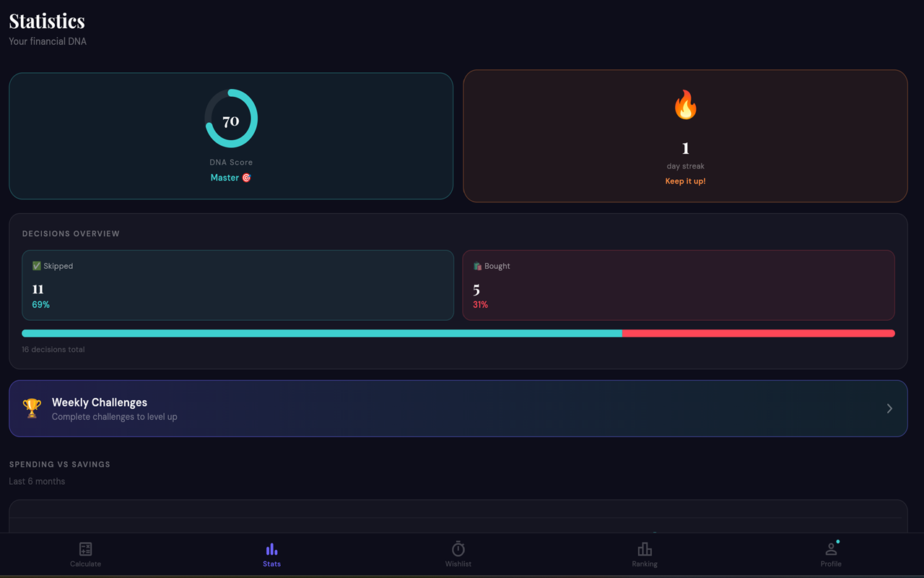Click the bought count 5
The width and height of the screenshot is (924, 578).
476,290
